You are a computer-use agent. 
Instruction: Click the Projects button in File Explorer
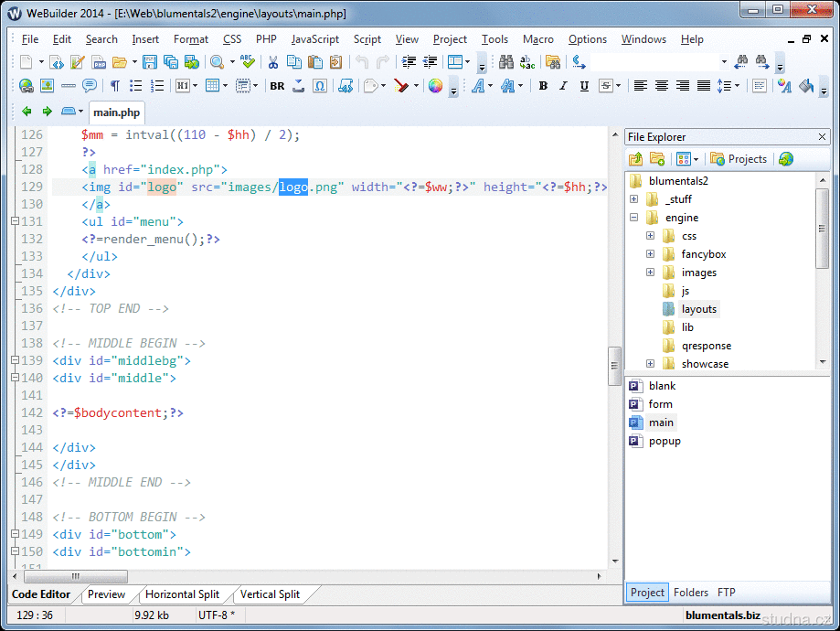[x=739, y=159]
